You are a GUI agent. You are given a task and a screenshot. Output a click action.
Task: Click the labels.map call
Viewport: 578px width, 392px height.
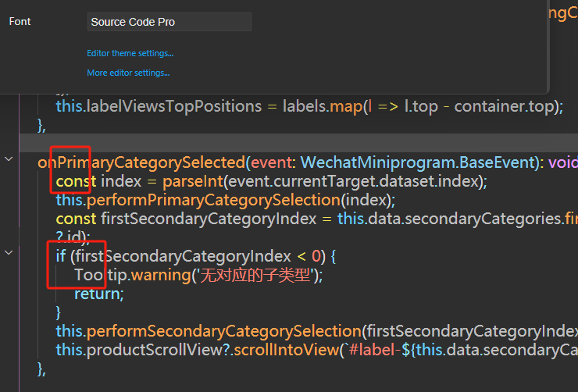(x=323, y=106)
